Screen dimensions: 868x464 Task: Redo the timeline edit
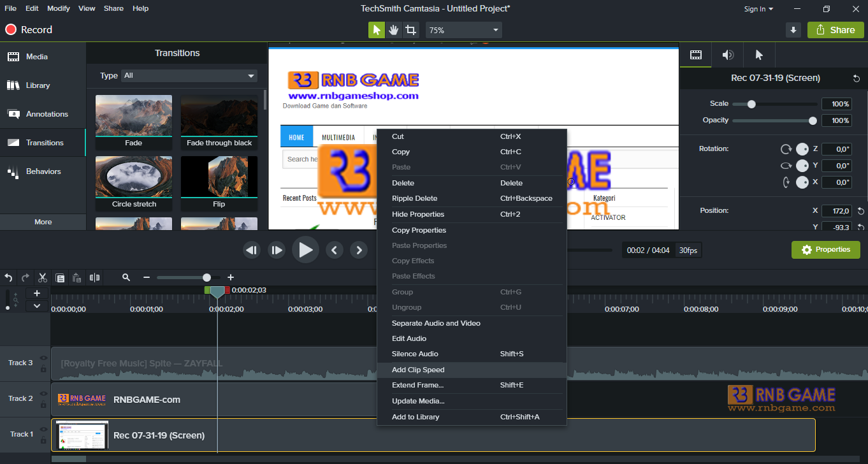pos(25,278)
